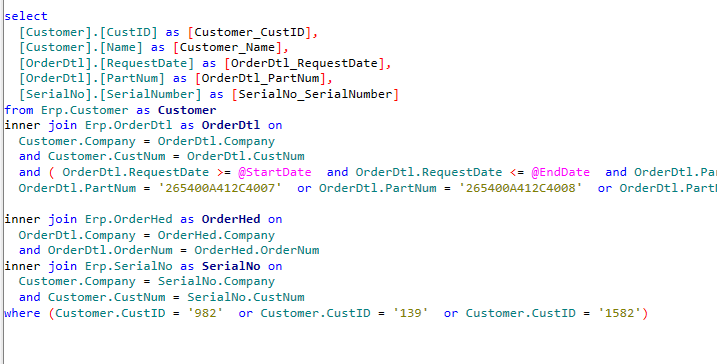
Task: Click 'SerialNo.CustNum' in join condition
Action: pyautogui.click(x=246, y=298)
